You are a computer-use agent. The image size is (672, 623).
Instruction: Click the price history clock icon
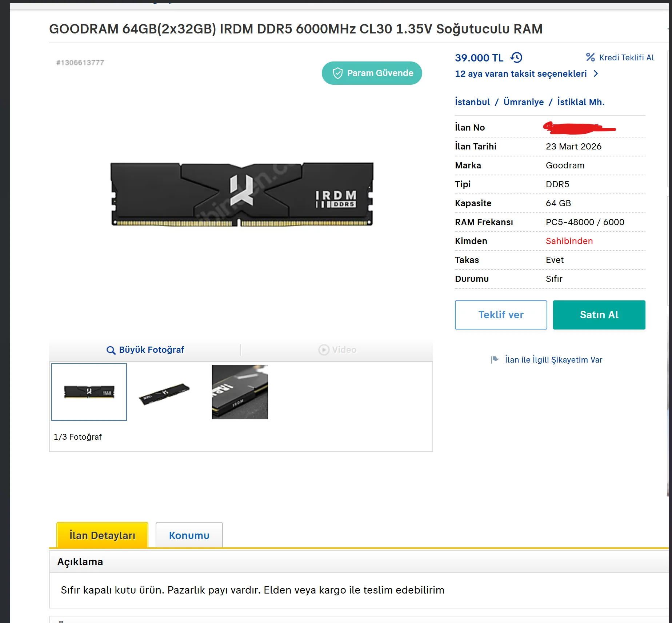click(x=516, y=57)
